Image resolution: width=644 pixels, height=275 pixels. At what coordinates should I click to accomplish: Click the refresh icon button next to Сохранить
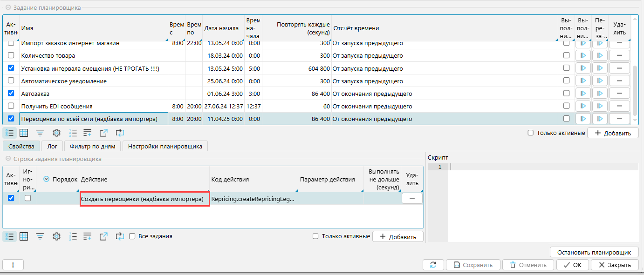point(433,265)
